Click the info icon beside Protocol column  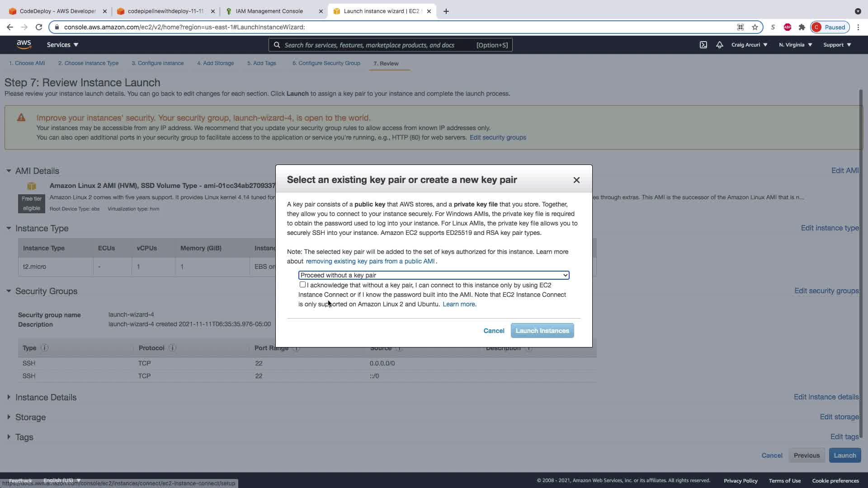(x=172, y=348)
